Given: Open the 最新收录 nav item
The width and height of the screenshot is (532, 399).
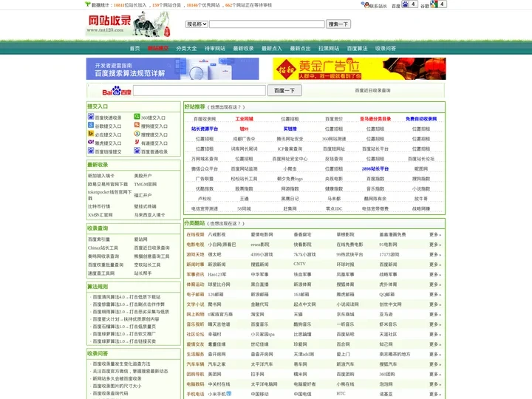Looking at the screenshot, I should pyautogui.click(x=243, y=49).
